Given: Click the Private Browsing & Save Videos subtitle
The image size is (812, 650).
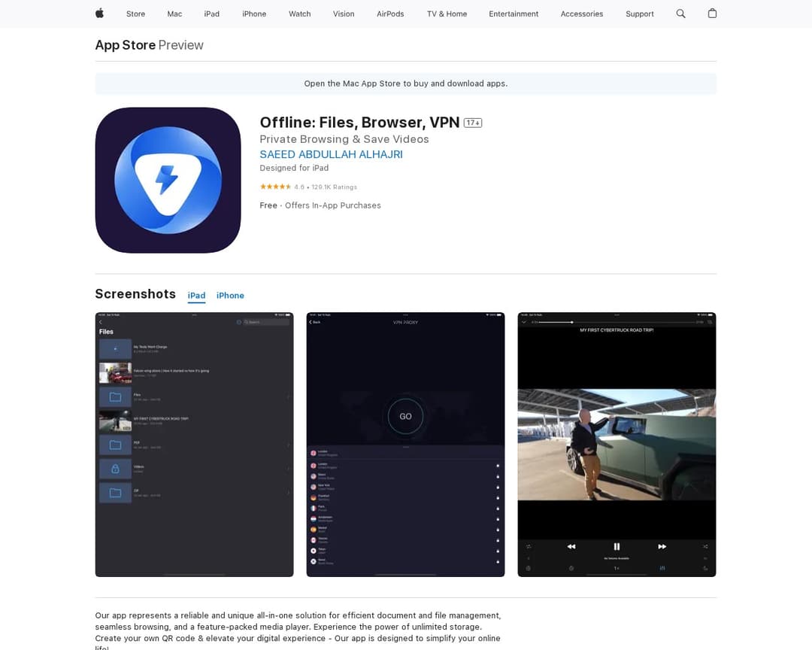Looking at the screenshot, I should tap(344, 139).
